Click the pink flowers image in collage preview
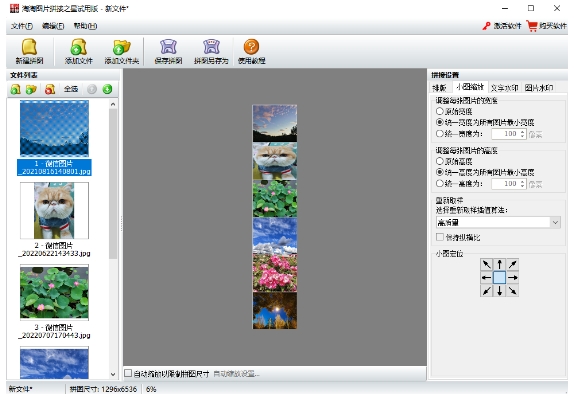 [x=275, y=273]
